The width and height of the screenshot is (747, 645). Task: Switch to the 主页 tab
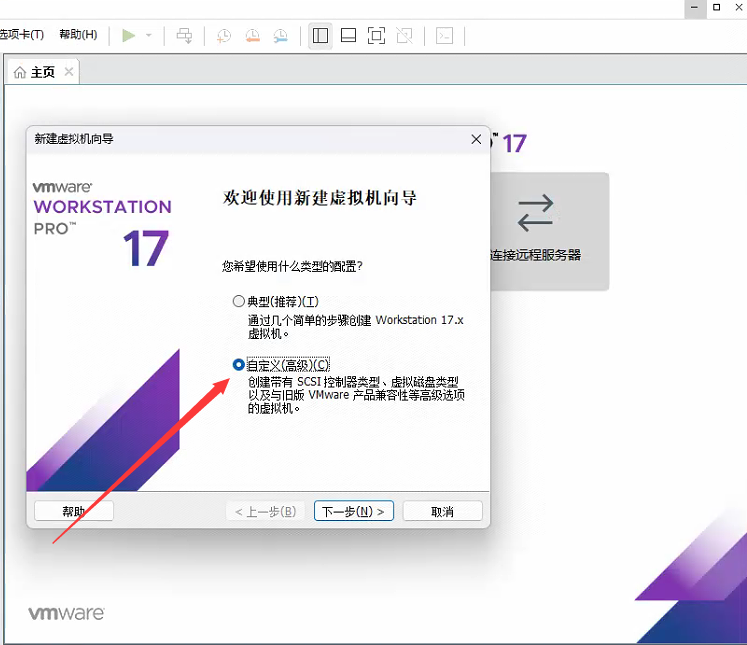click(43, 72)
